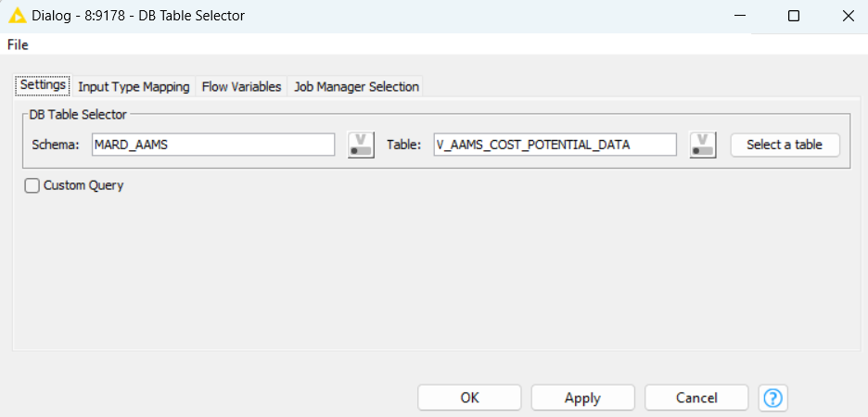Cancel the dialog
The width and height of the screenshot is (868, 417).
click(696, 398)
